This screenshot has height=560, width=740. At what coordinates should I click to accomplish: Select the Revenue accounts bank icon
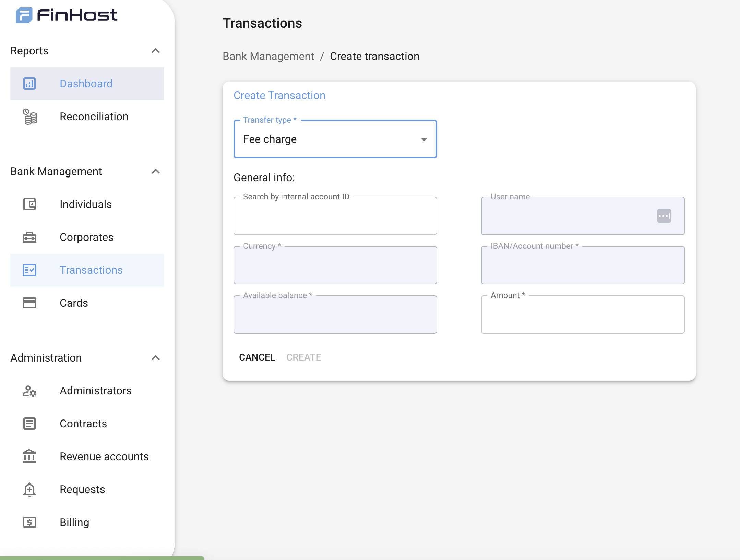[x=29, y=456]
